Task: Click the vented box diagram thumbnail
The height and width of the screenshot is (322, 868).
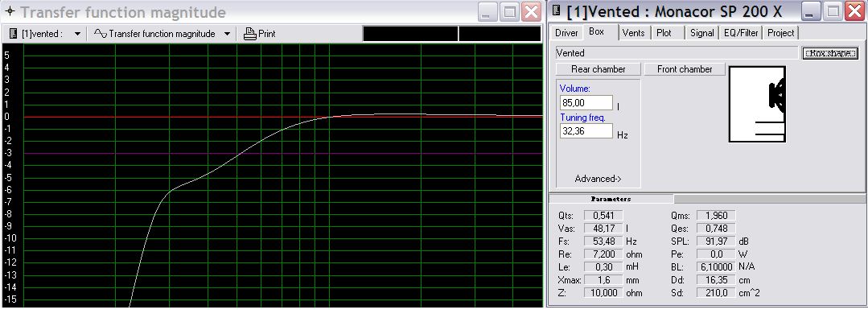Action: point(757,104)
